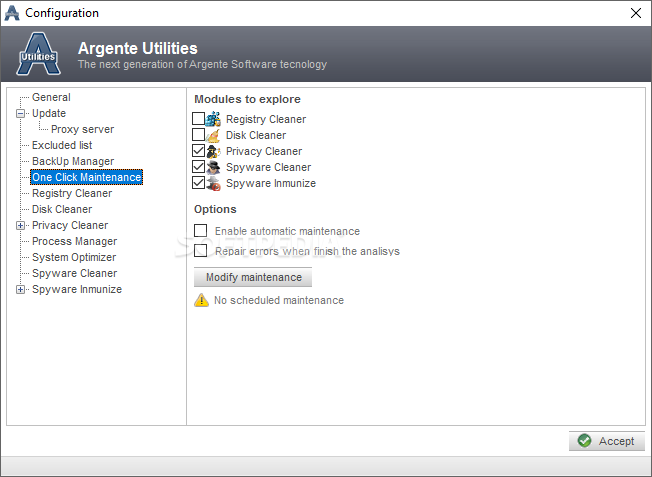Uncheck the Spyware Cleaner module checkbox
Image resolution: width=652 pixels, height=477 pixels.
coord(198,167)
